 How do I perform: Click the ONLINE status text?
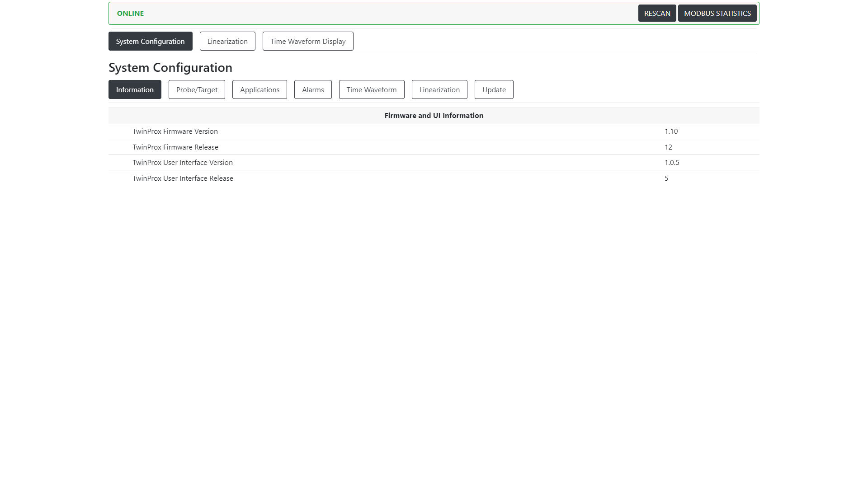coord(130,13)
